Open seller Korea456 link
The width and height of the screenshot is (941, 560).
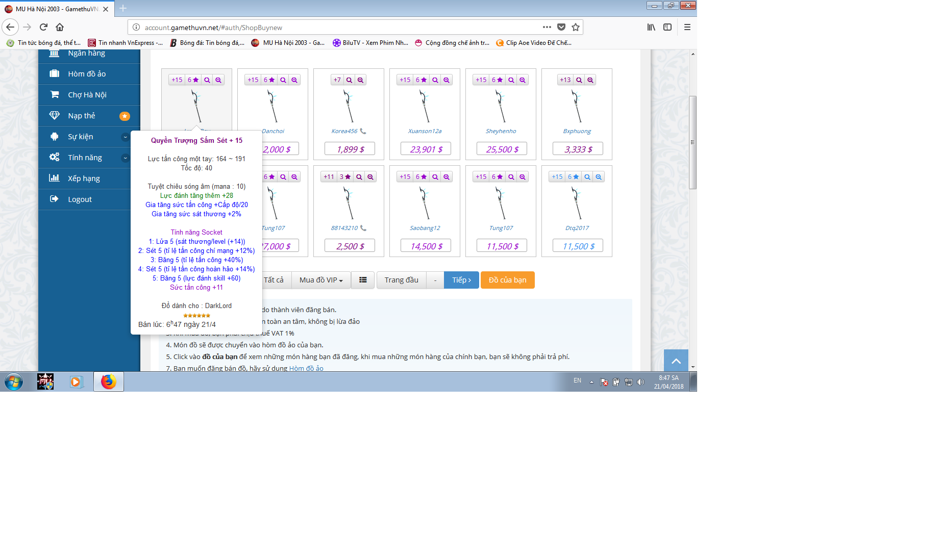tap(344, 131)
